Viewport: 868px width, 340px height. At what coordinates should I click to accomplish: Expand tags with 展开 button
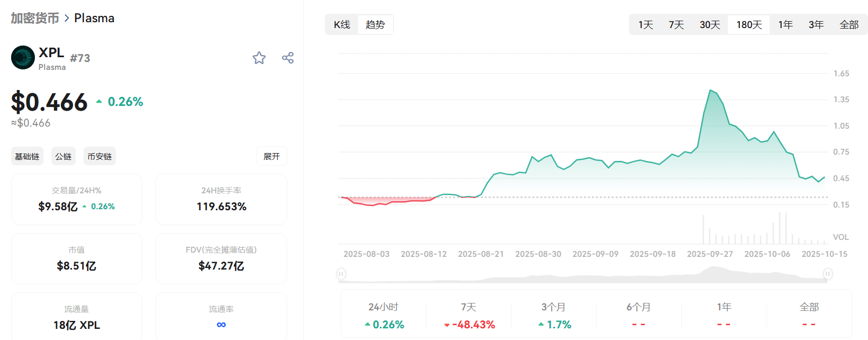[271, 156]
